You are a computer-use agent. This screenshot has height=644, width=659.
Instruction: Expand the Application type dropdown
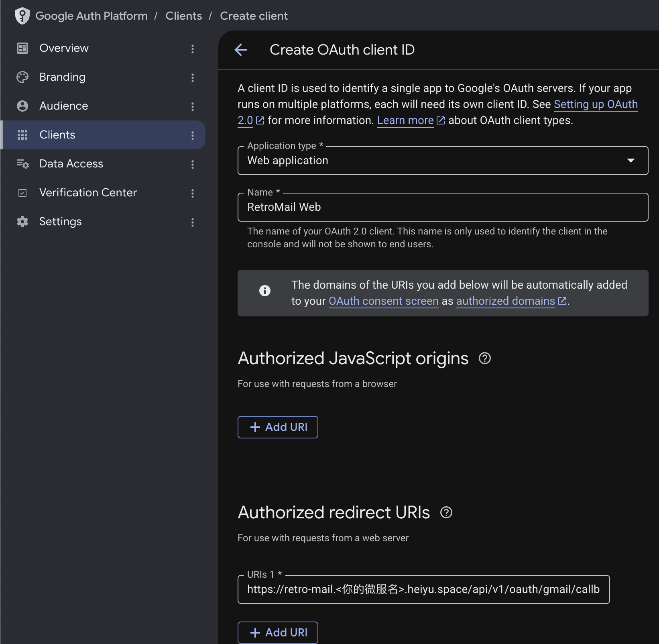click(x=443, y=161)
